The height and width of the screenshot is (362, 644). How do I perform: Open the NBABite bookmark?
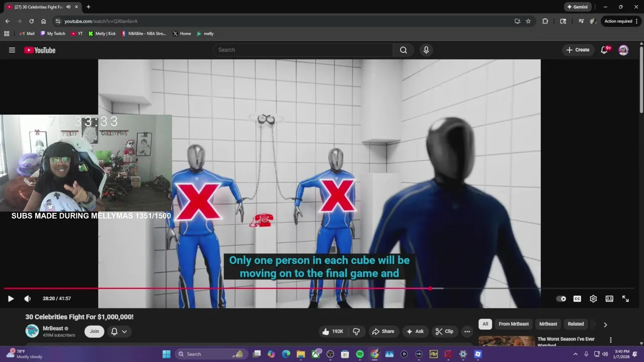tap(143, 34)
